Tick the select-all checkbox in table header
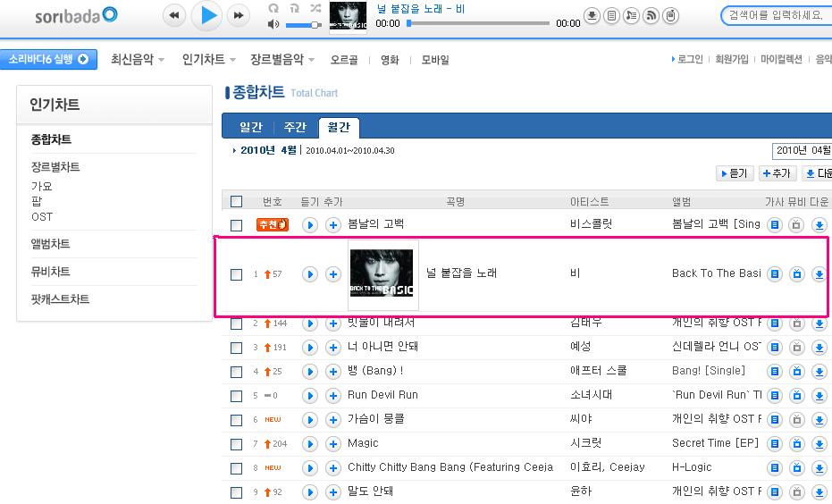The height and width of the screenshot is (504, 832). coord(237,202)
